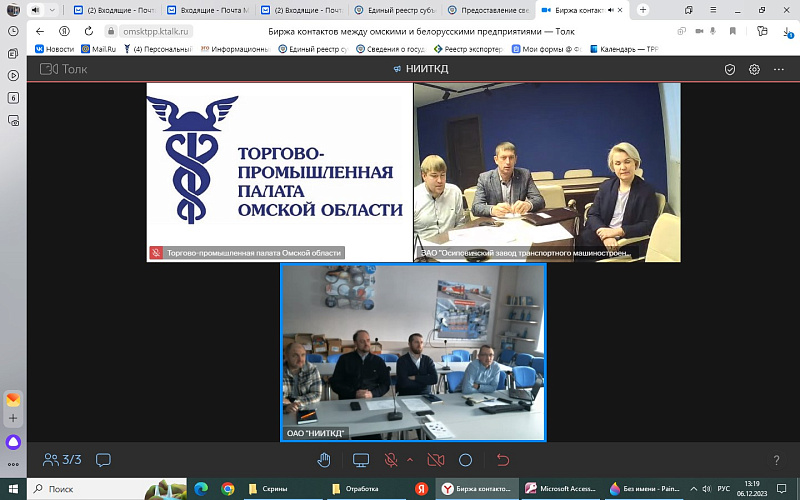The height and width of the screenshot is (500, 800).
Task: Click the padlock site security icon
Action: (111, 32)
